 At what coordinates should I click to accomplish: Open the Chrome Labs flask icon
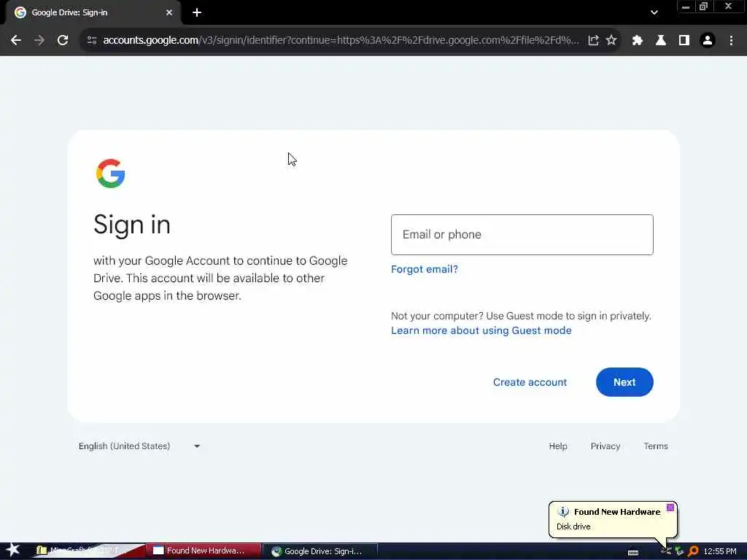(660, 41)
